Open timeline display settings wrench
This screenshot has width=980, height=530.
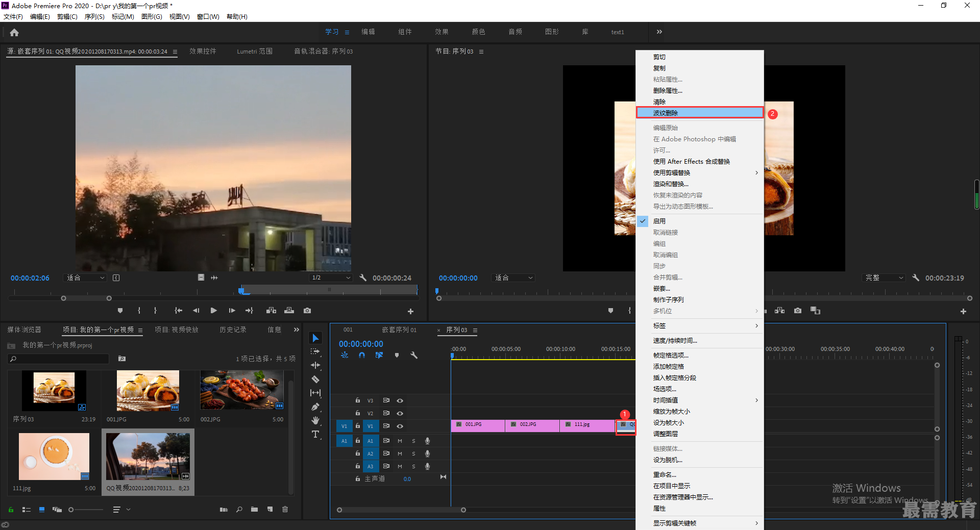coord(414,355)
